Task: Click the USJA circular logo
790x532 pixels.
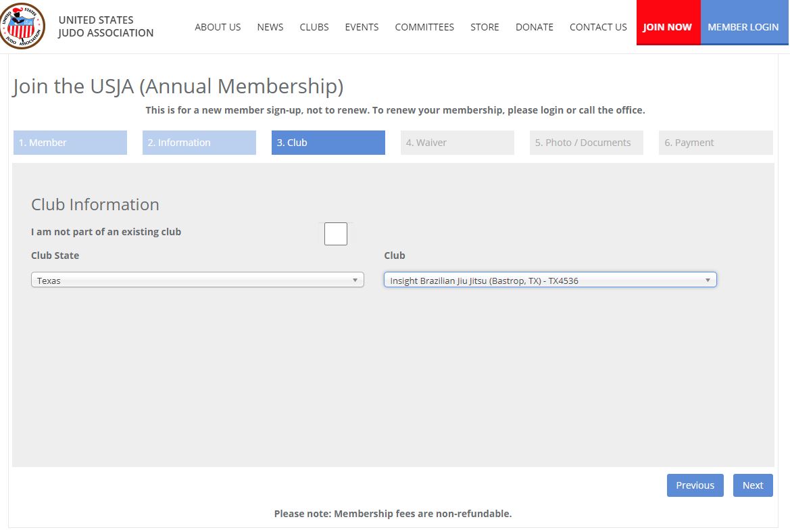Action: (24, 26)
